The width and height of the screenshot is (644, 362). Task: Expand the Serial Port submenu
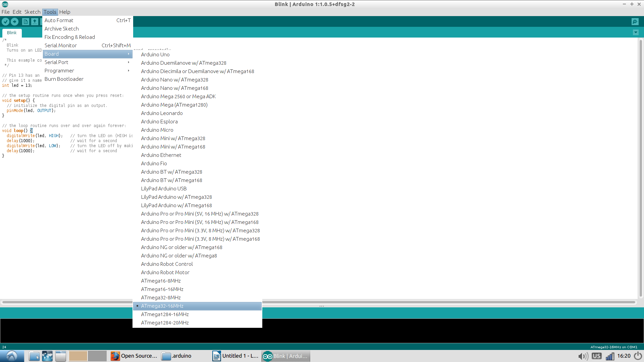tap(87, 62)
